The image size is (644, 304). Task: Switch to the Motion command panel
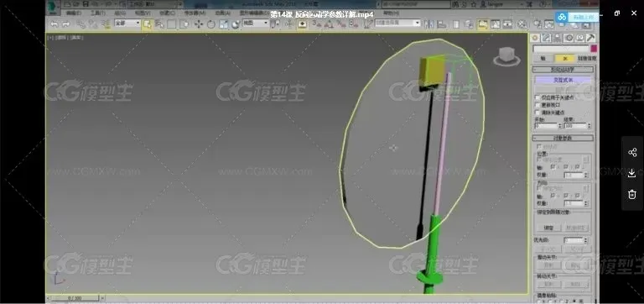click(x=569, y=38)
